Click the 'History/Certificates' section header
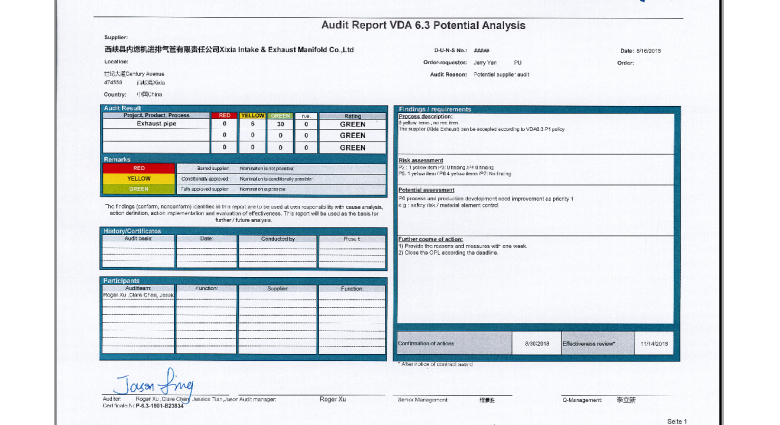The width and height of the screenshot is (780, 425). coord(133,231)
